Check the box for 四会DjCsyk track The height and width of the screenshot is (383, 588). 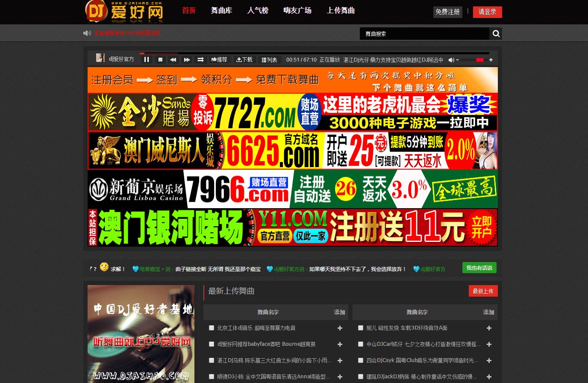(x=361, y=360)
